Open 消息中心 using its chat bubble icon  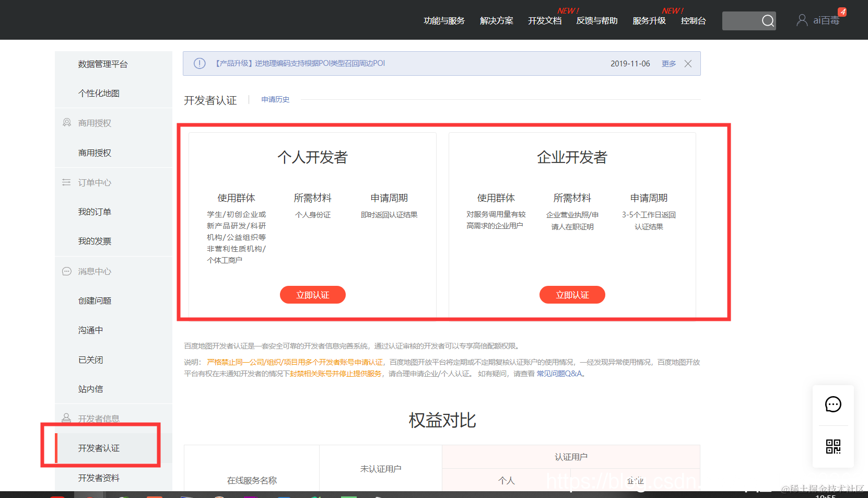66,271
